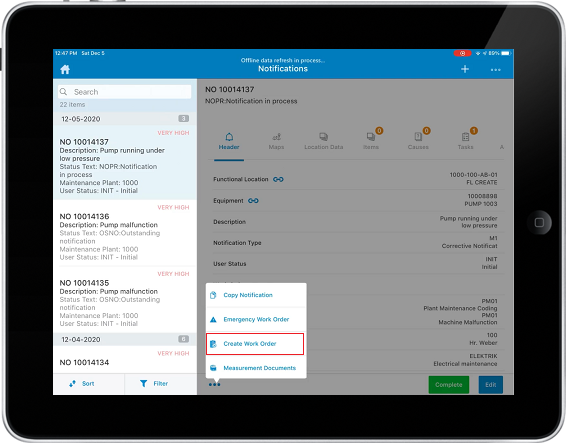Switch to the Items tab
566x443 pixels.
coord(371,141)
